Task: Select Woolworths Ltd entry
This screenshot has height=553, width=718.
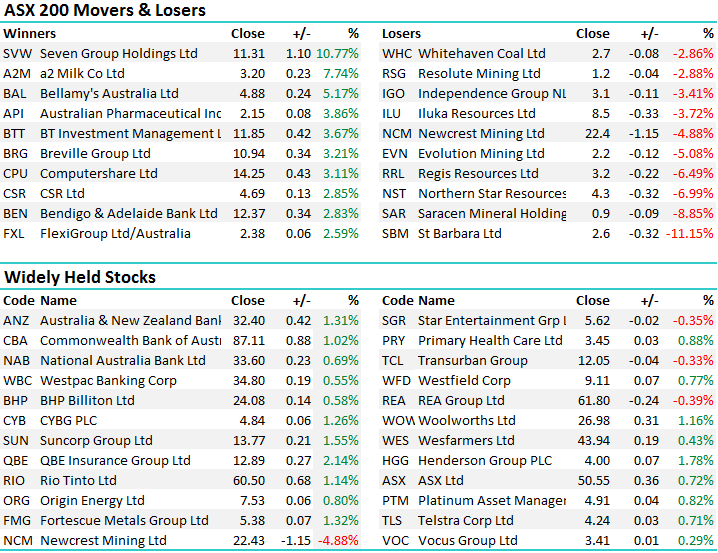Action: (467, 420)
